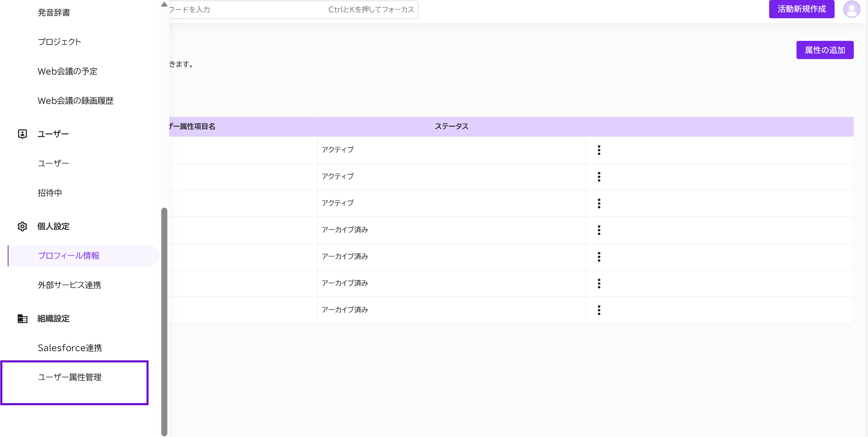Open Web会議の録画履歴 page
Viewport: 868px width, 437px height.
(76, 101)
